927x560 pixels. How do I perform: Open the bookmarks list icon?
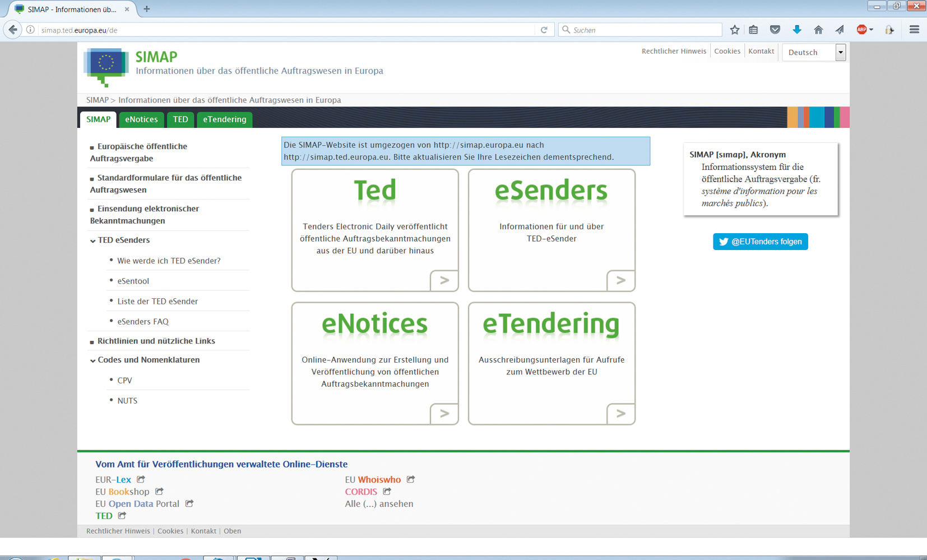pos(754,30)
